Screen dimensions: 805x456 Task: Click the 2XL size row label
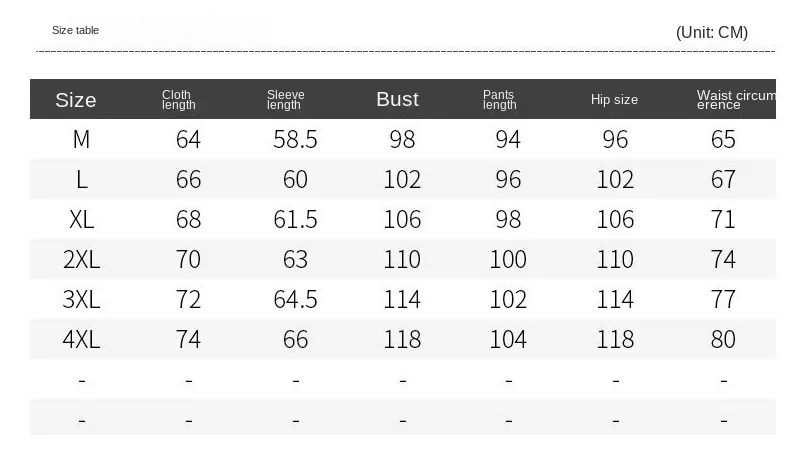point(82,259)
